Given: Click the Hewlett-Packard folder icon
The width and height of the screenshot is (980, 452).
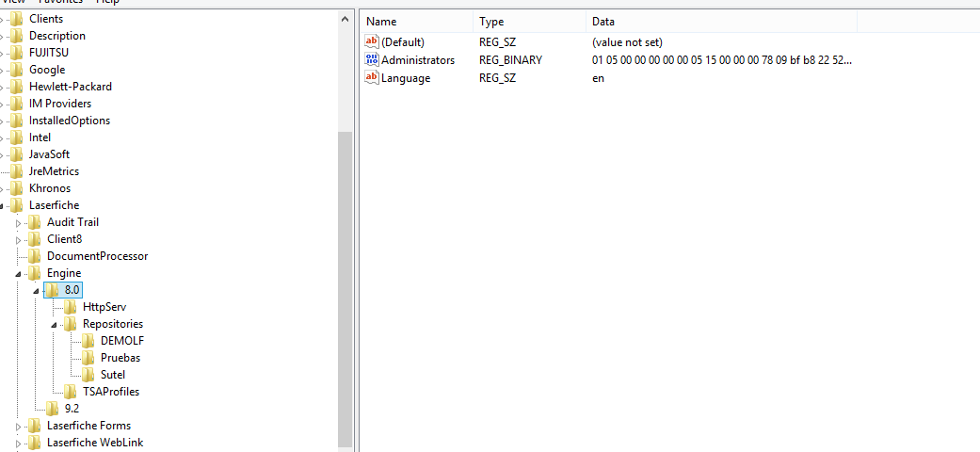Looking at the screenshot, I should click(x=16, y=87).
